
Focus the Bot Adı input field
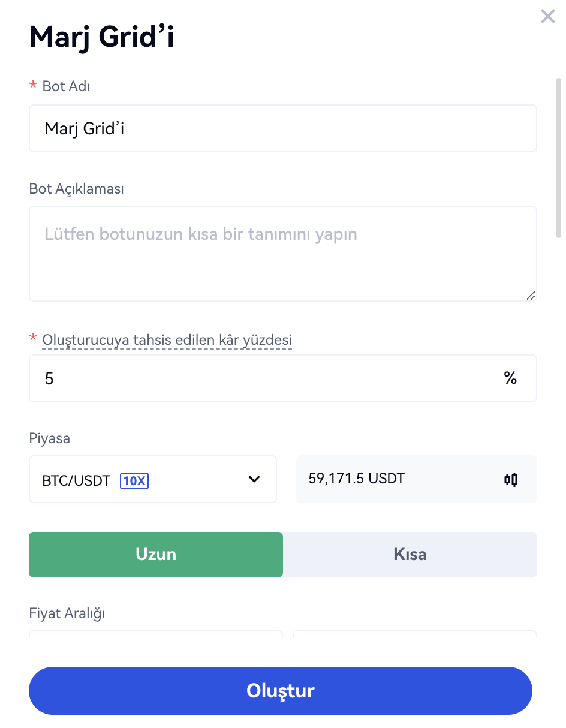pyautogui.click(x=282, y=128)
